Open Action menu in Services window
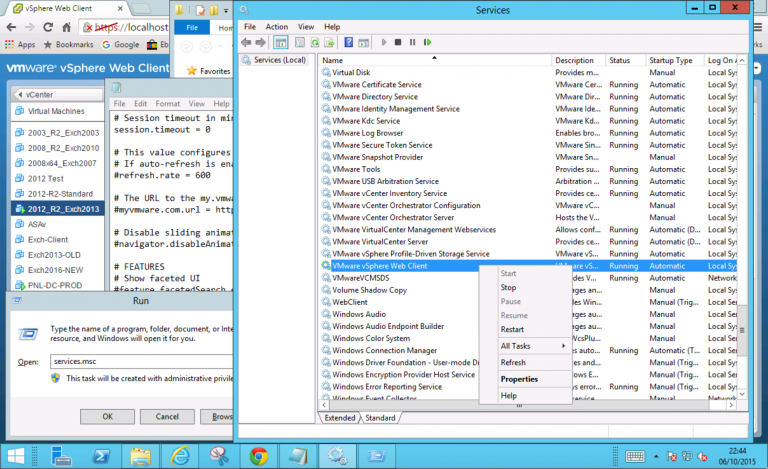 [x=277, y=27]
